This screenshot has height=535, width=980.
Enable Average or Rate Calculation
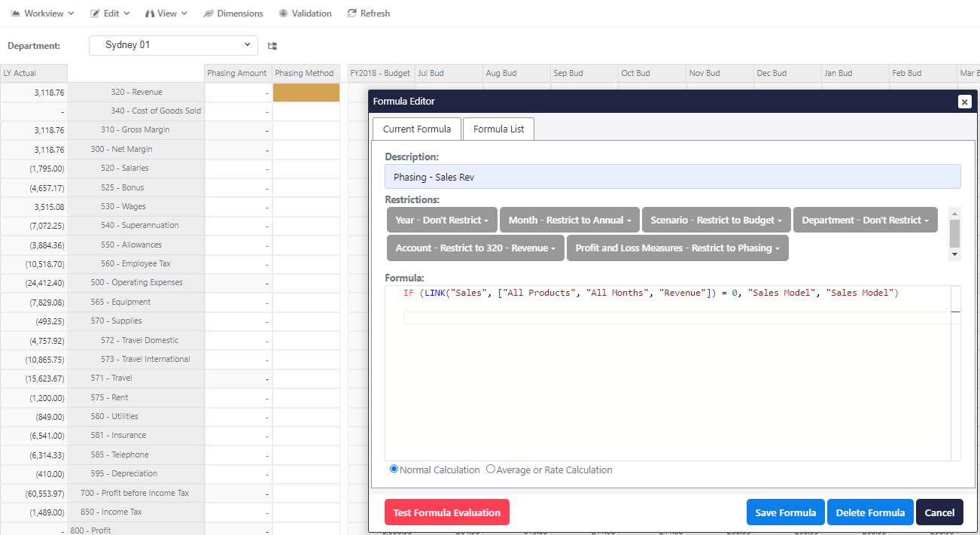click(x=491, y=468)
